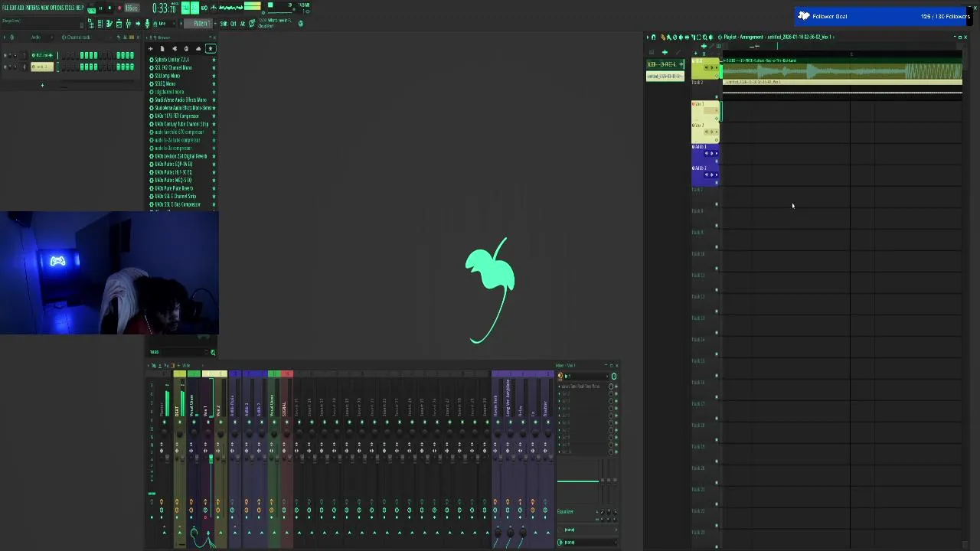Open the Pattern 1 selector dropdown
This screenshot has width=980, height=551.
[x=198, y=24]
